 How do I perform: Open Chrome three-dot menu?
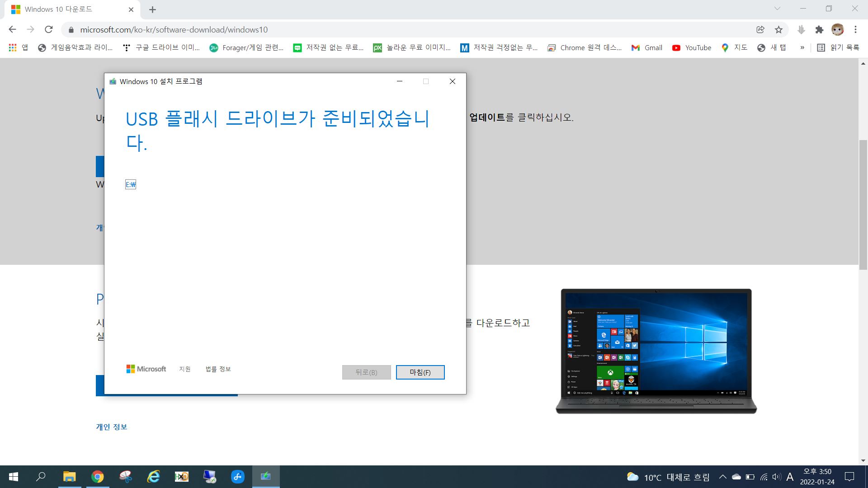tap(855, 29)
